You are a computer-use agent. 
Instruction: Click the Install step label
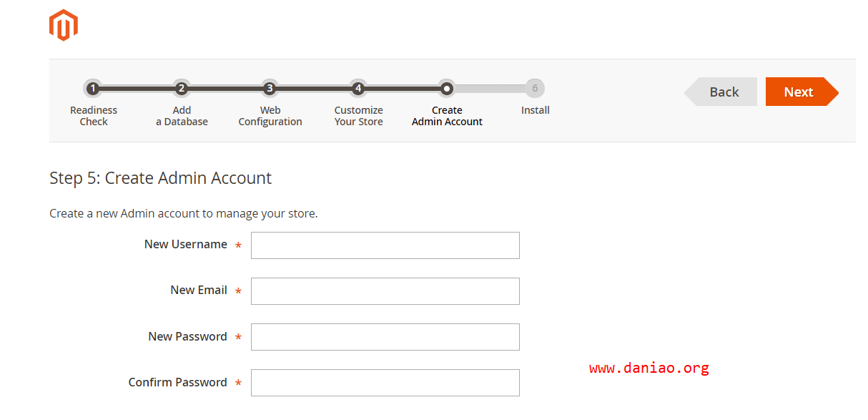coord(535,110)
